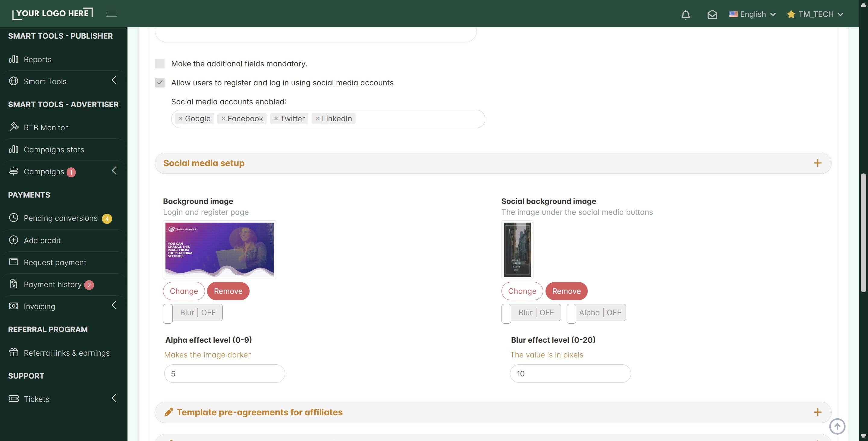The image size is (868, 441).
Task: Click the Campaigns red badge 1
Action: tap(71, 172)
